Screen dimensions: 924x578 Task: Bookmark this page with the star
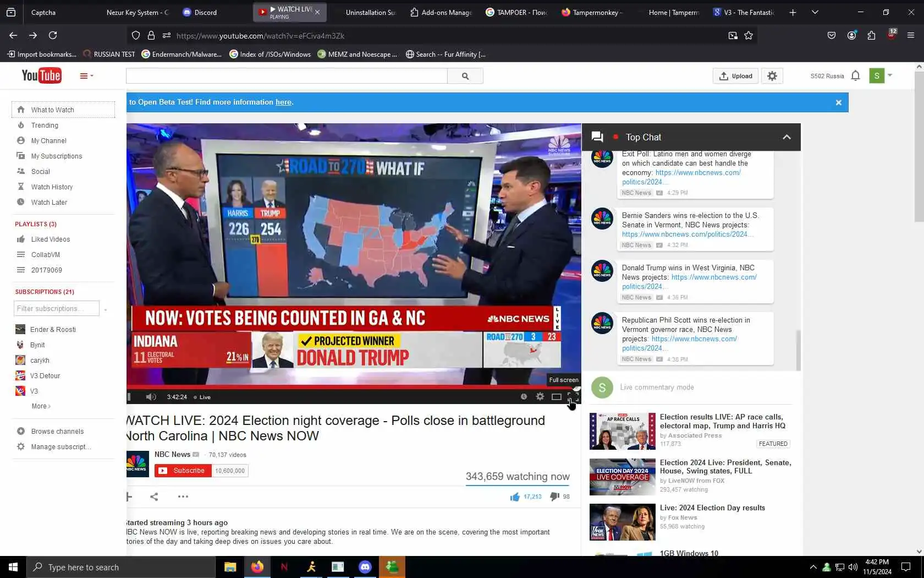[749, 36]
